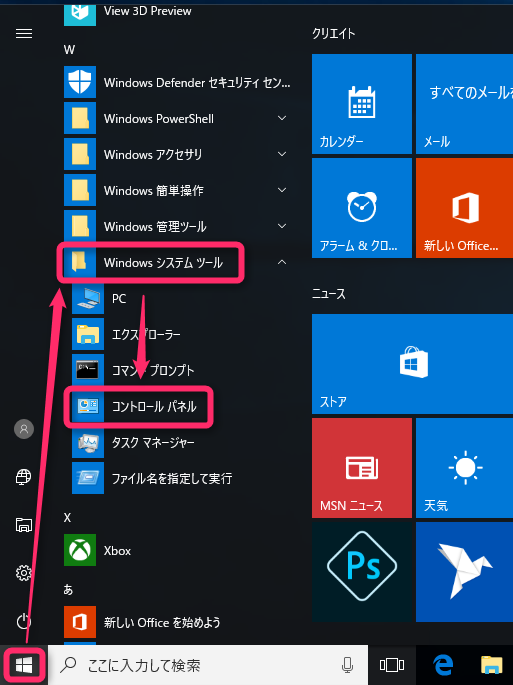
Task: Open タスク マネージャー icon
Action: click(x=88, y=442)
